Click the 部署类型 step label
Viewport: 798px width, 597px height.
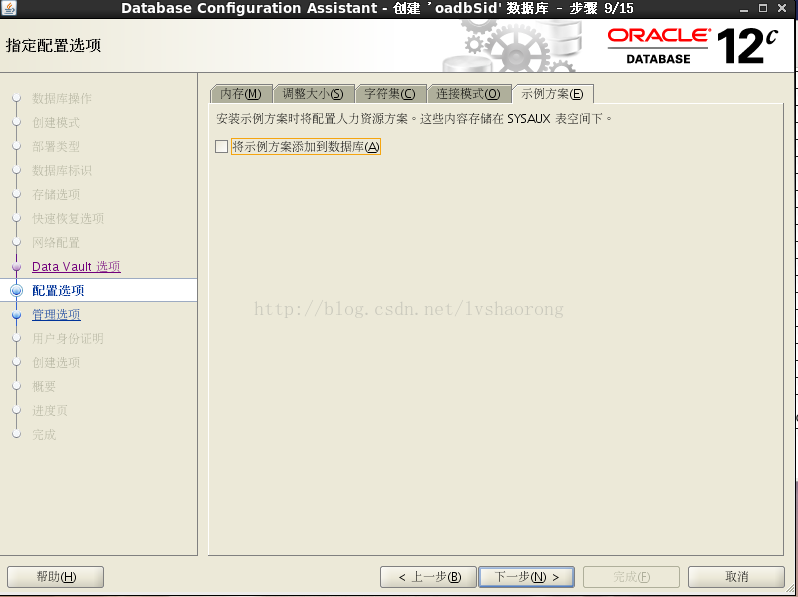[x=56, y=147]
